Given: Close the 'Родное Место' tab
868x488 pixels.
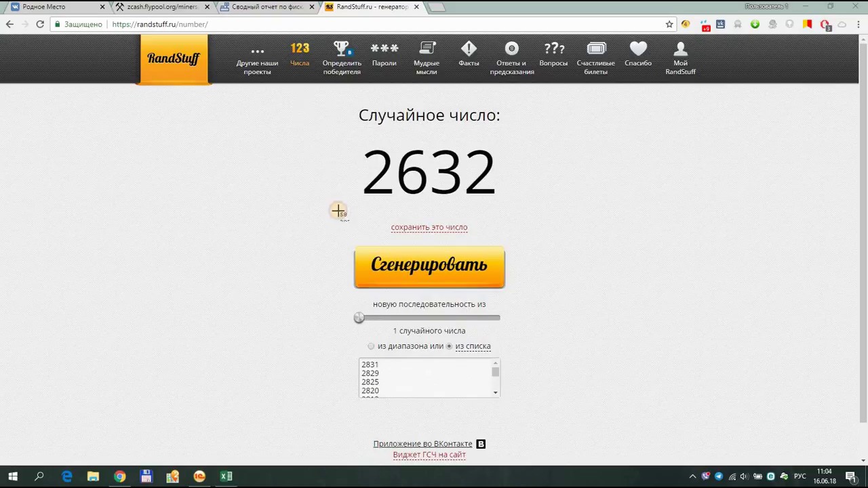Looking at the screenshot, I should tap(102, 7).
